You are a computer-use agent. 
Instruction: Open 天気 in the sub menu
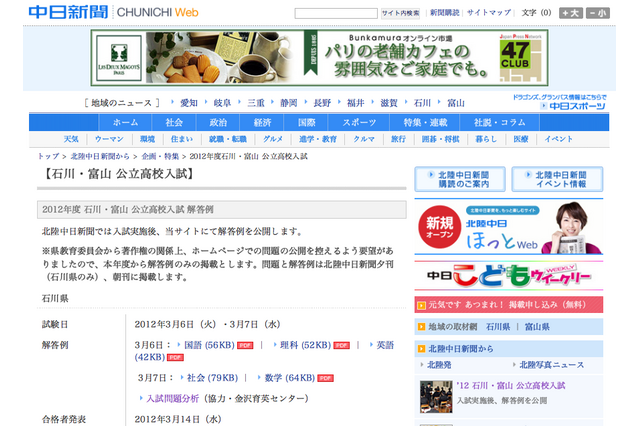pyautogui.click(x=71, y=139)
